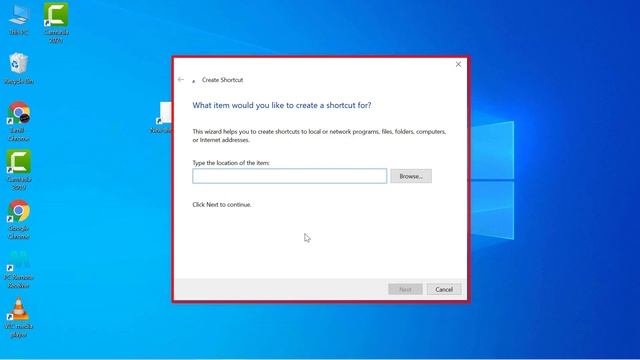The height and width of the screenshot is (360, 640).
Task: Focus the item location text field
Action: click(x=289, y=176)
